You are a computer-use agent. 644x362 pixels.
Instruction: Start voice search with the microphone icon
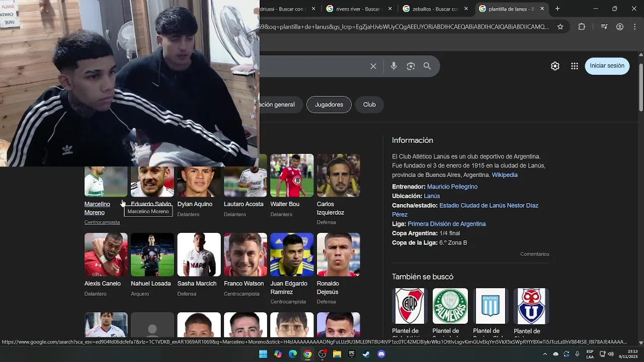(393, 66)
